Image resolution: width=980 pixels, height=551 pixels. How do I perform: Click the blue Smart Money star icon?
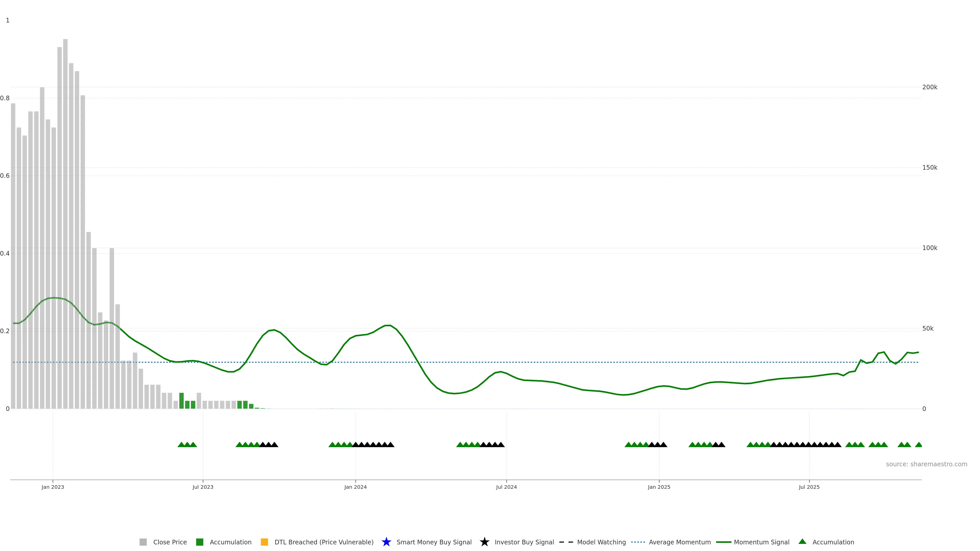pyautogui.click(x=386, y=542)
